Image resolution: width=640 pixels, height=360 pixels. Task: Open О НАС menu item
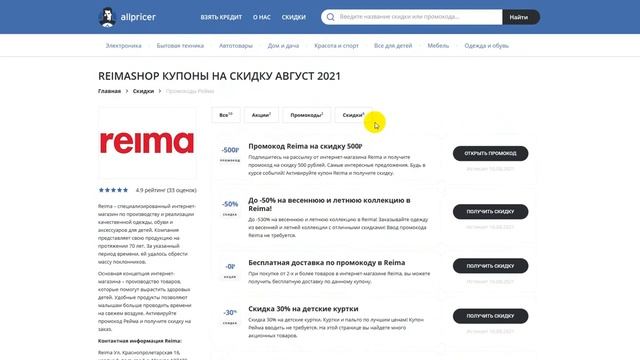[x=262, y=17]
